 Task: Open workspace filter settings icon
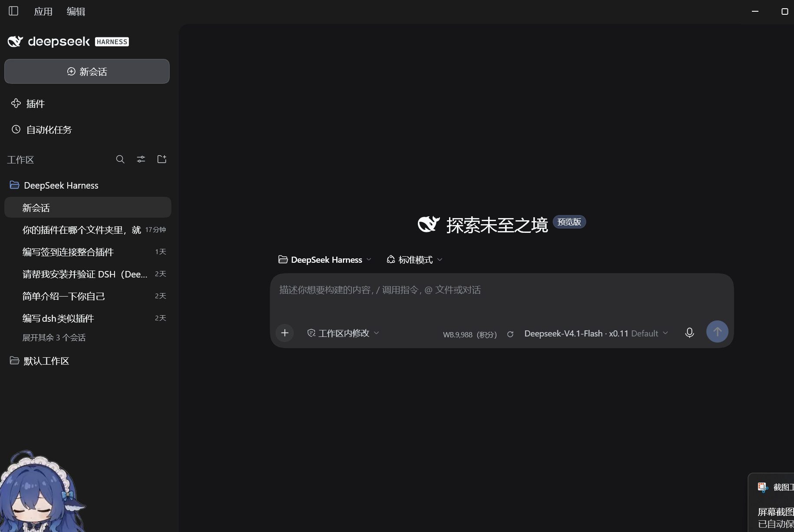(141, 159)
